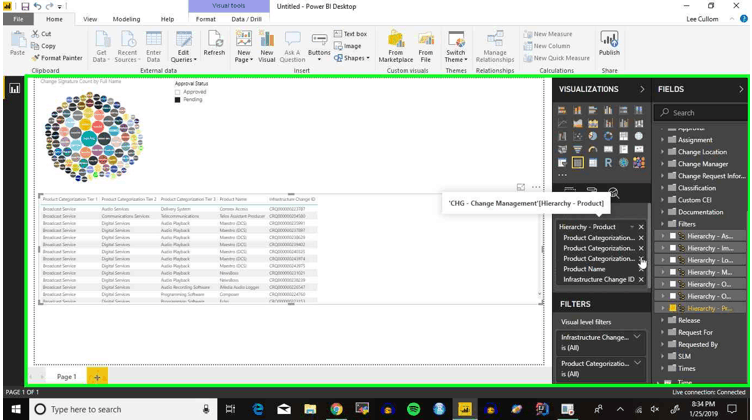752x420 pixels.
Task: Check the Hierarchy - Im... field checkbox
Action: (672, 248)
